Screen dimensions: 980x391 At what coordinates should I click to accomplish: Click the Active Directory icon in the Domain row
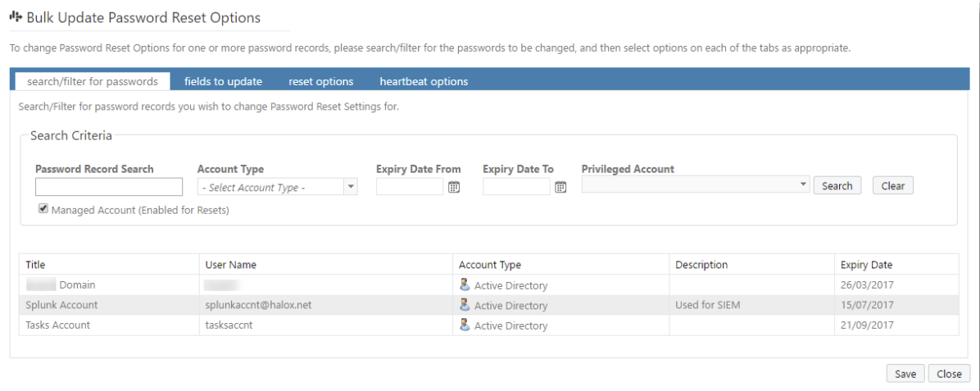(465, 284)
